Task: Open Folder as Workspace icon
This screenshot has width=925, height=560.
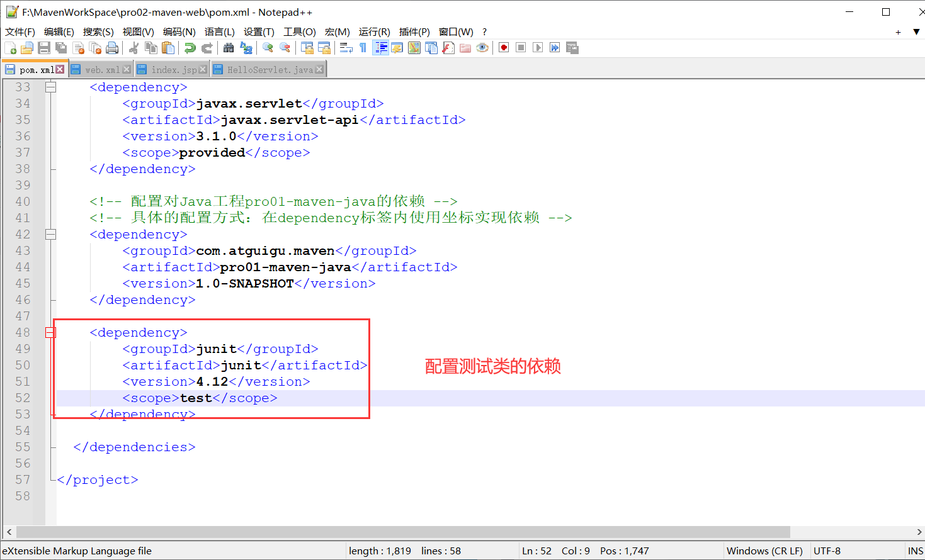Action: click(465, 48)
